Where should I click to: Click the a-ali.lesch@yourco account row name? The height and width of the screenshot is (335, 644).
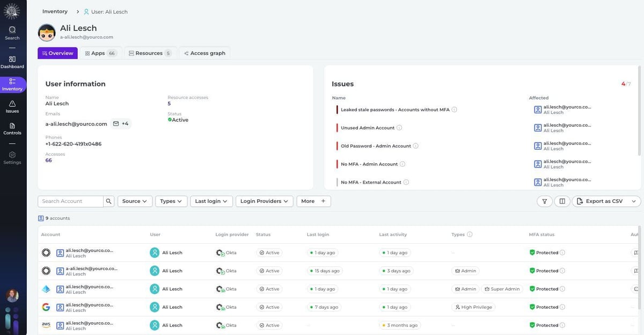[91, 268]
